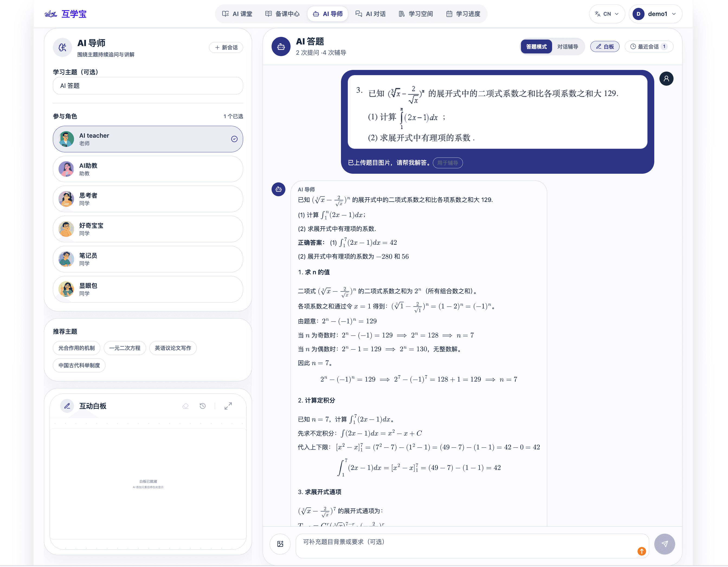Click the whiteboard history icon
The width and height of the screenshot is (728, 567).
pos(202,406)
